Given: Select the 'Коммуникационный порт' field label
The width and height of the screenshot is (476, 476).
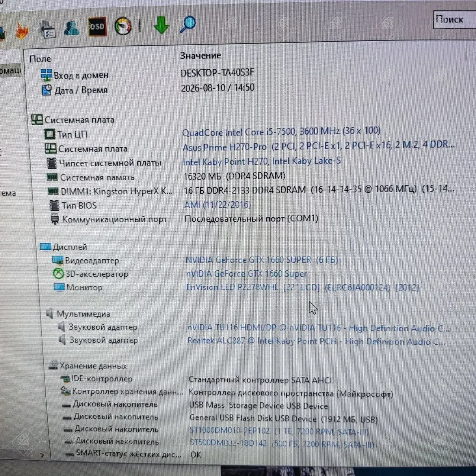Looking at the screenshot, I should click(x=115, y=219).
